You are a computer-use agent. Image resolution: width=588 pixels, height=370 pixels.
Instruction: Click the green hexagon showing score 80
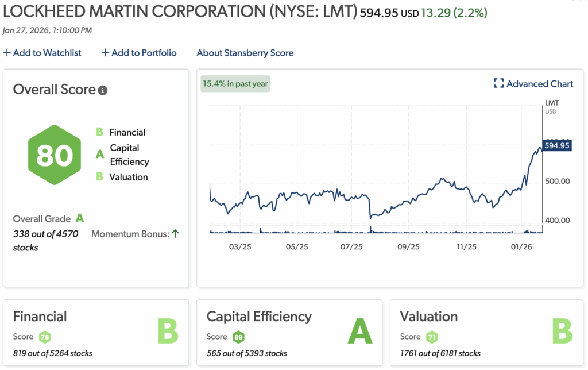[55, 155]
